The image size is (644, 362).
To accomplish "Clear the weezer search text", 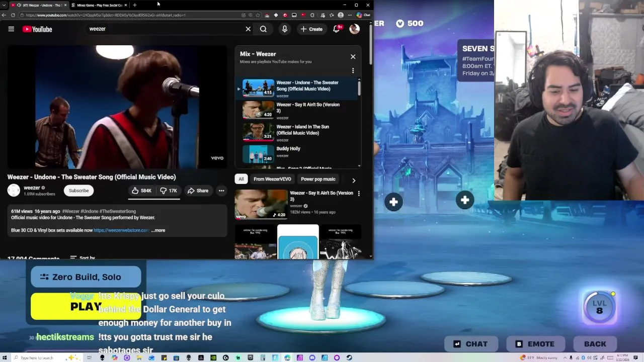I will 248,29.
